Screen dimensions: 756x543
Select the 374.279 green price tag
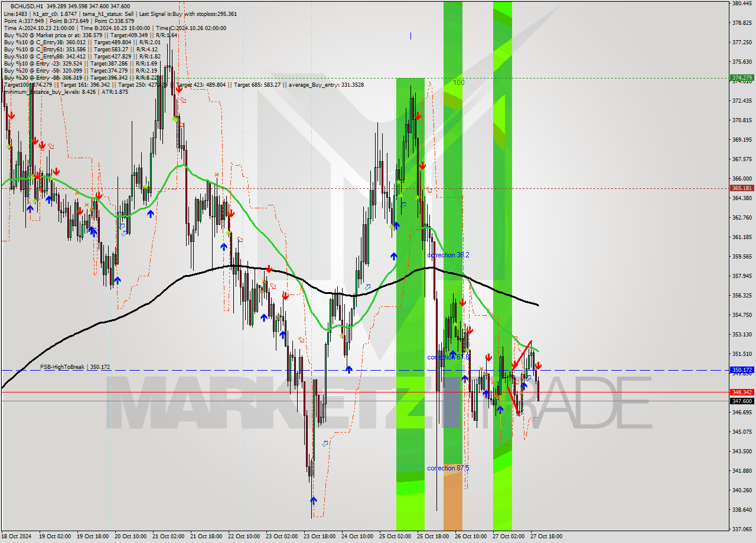(x=742, y=78)
